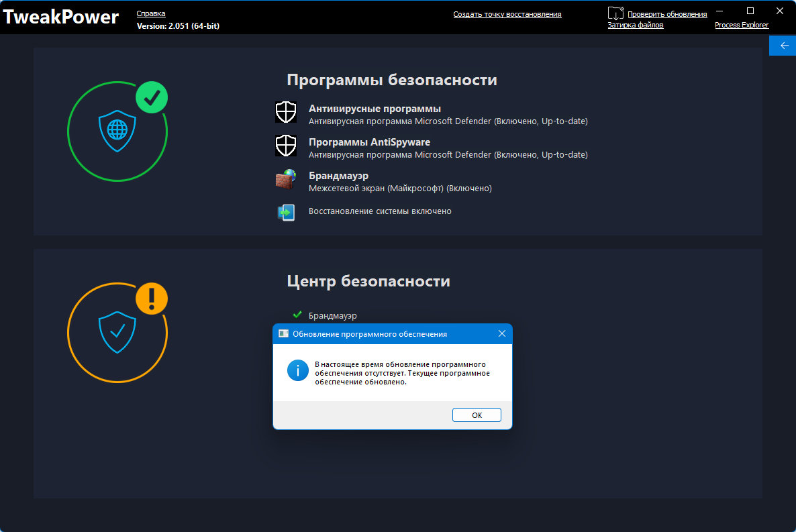
Task: Click the Microsoft Defender status under Антивирусные программы
Action: pos(448,121)
